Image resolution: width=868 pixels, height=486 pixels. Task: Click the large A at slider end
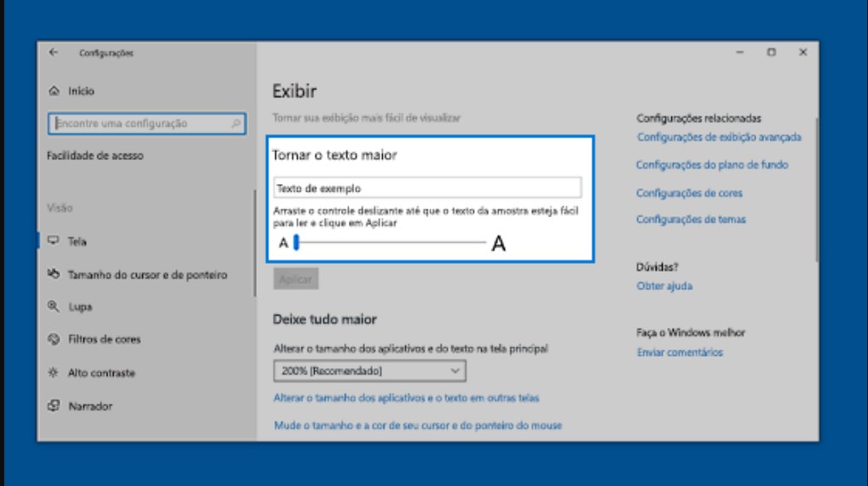coord(499,243)
